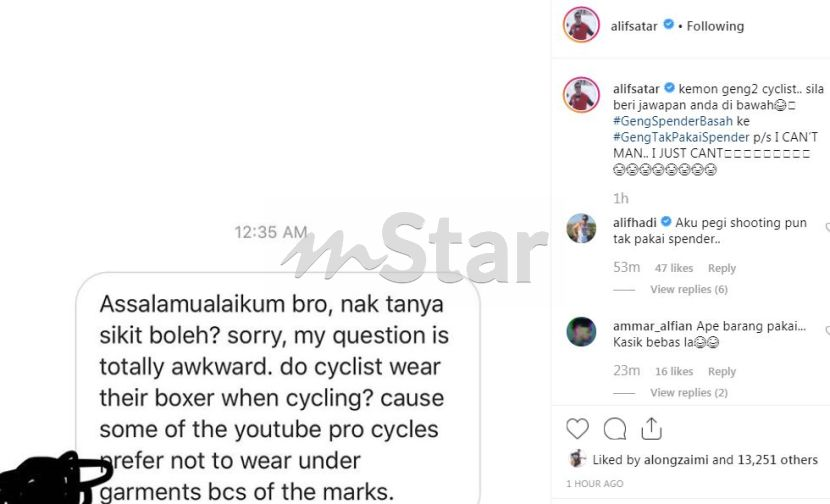This screenshot has width=830, height=504.
Task: View the 47 likes on alifhadi's comment
Action: (x=673, y=268)
